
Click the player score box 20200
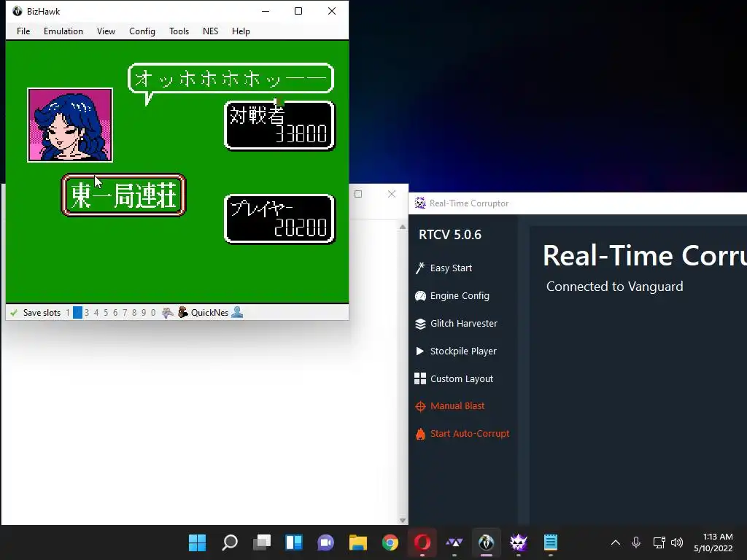pos(279,219)
